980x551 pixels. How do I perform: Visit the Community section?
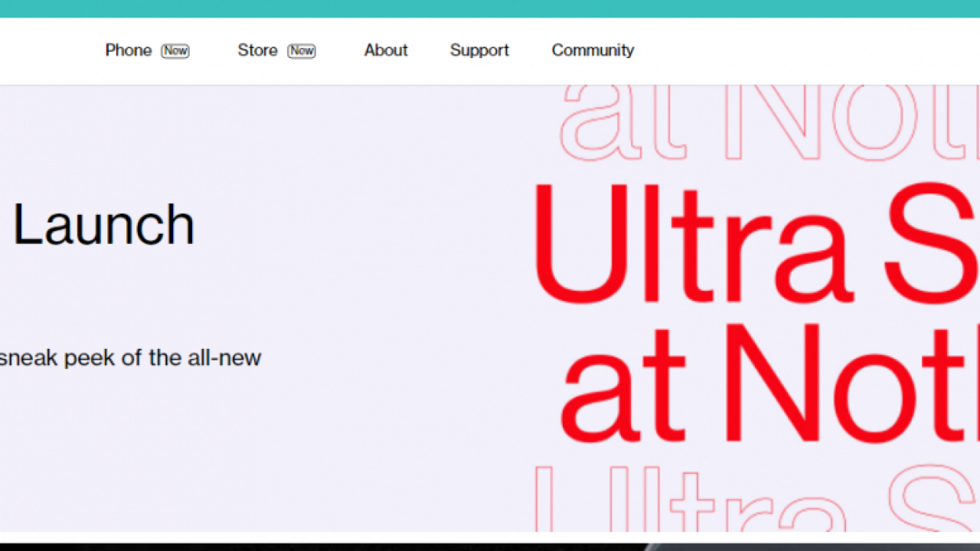pyautogui.click(x=593, y=51)
